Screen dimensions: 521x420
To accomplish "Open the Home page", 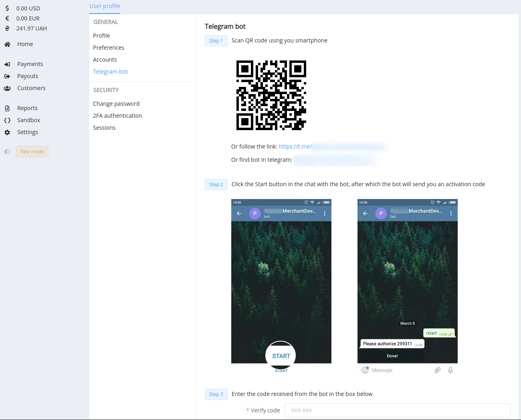I will [x=25, y=44].
